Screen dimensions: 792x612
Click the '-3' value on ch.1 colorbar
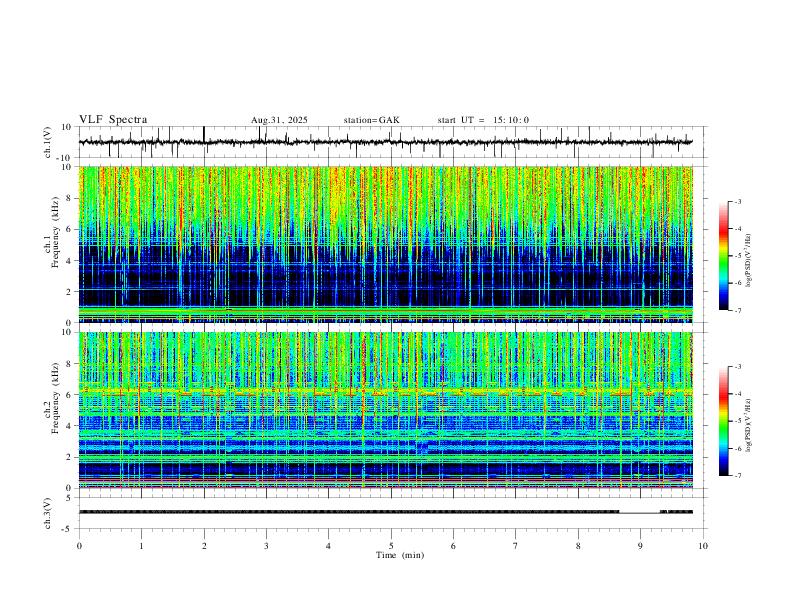pos(737,201)
